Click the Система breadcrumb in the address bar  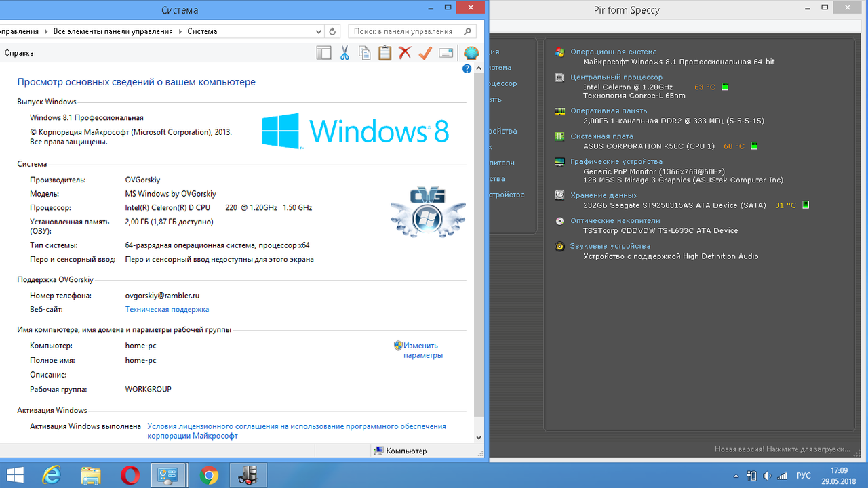[202, 31]
